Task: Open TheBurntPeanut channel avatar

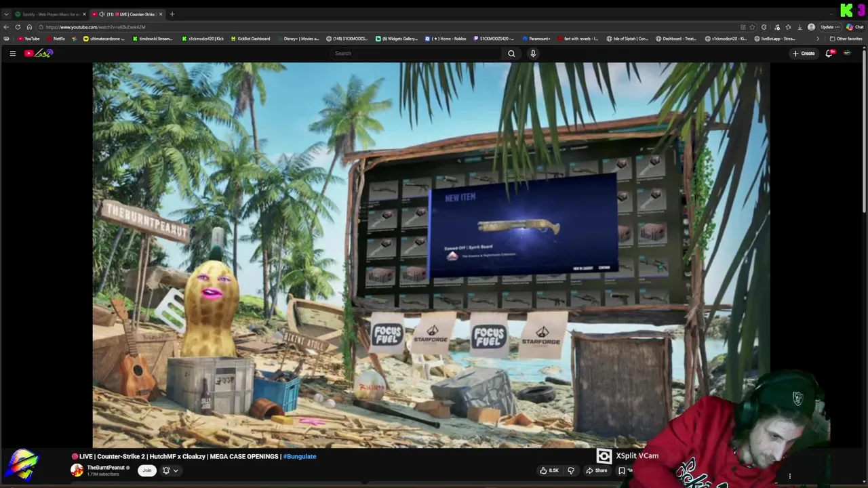Action: click(77, 470)
